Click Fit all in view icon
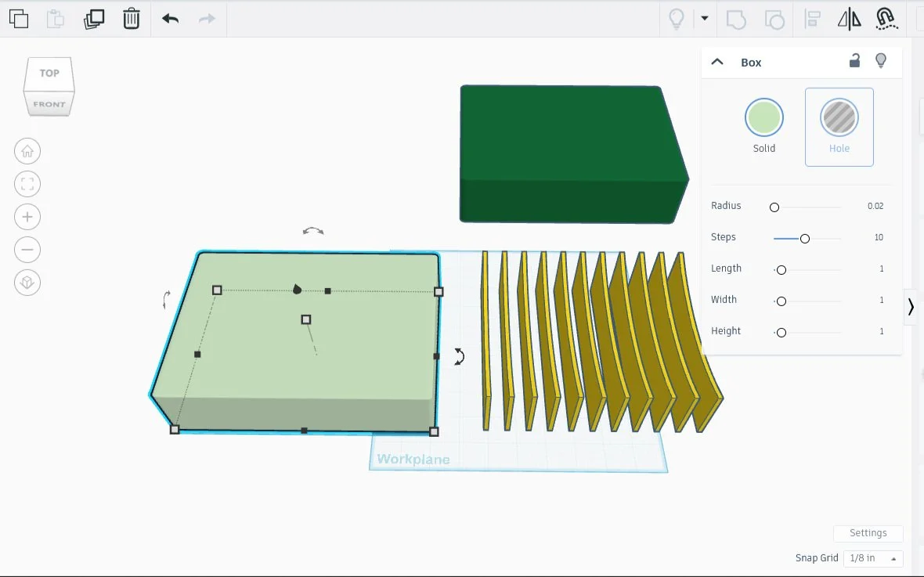The height and width of the screenshot is (577, 924). pyautogui.click(x=27, y=184)
